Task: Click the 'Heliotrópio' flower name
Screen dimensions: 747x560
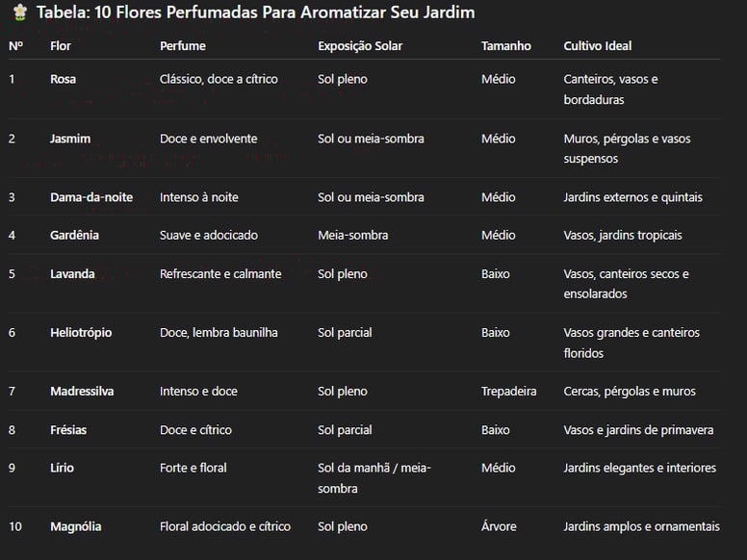Action: point(81,332)
